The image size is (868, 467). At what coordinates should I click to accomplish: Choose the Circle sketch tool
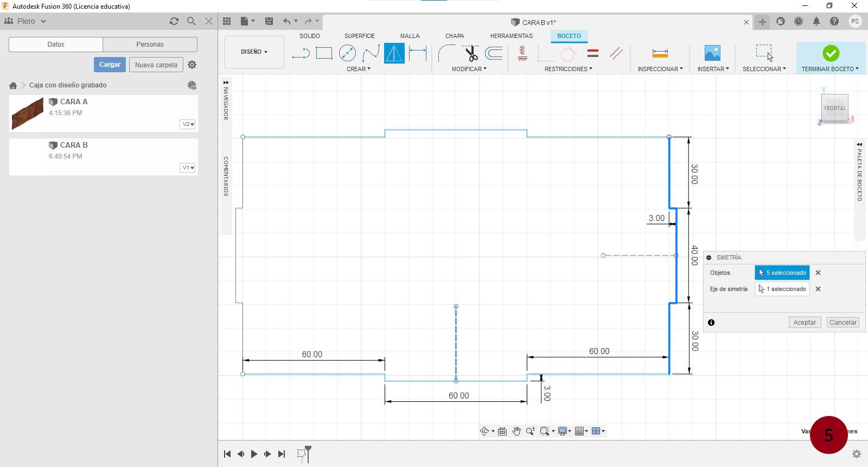point(347,53)
